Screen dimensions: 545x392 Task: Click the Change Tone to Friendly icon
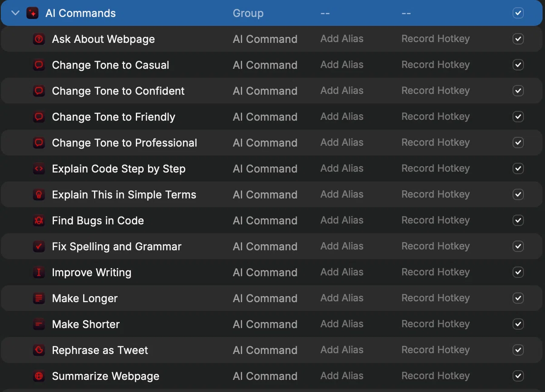point(39,117)
